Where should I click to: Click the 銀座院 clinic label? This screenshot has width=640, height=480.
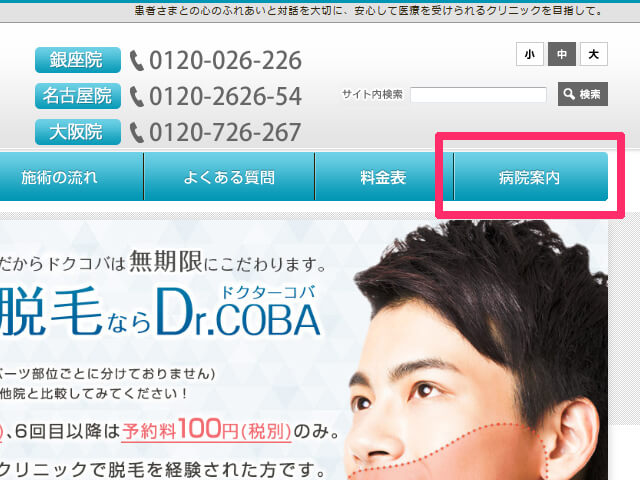tap(78, 60)
